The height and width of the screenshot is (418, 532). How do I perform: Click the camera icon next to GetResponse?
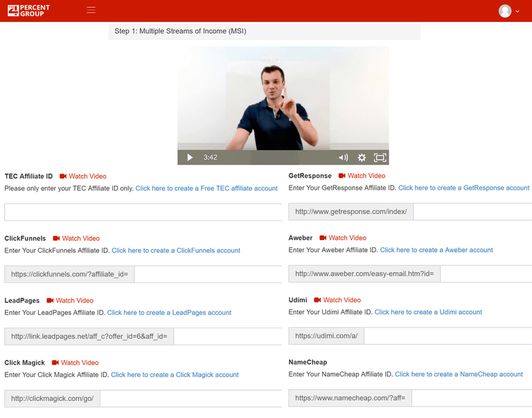pyautogui.click(x=342, y=176)
